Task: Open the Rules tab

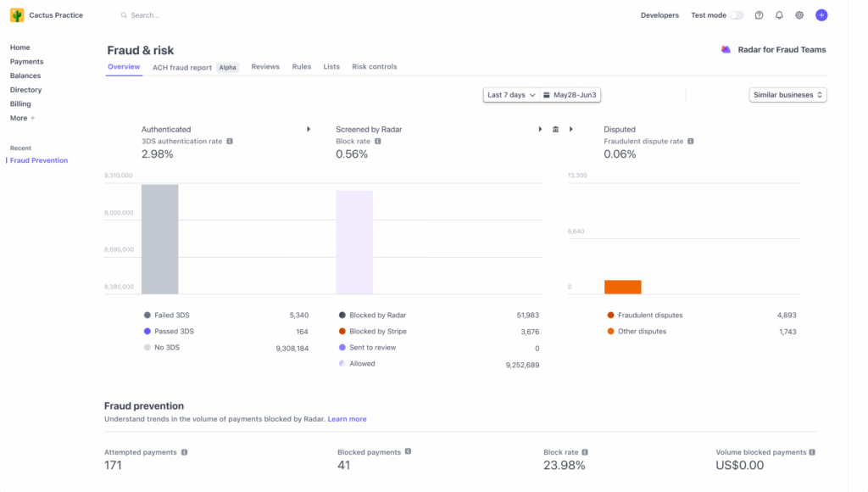Action: [x=302, y=66]
